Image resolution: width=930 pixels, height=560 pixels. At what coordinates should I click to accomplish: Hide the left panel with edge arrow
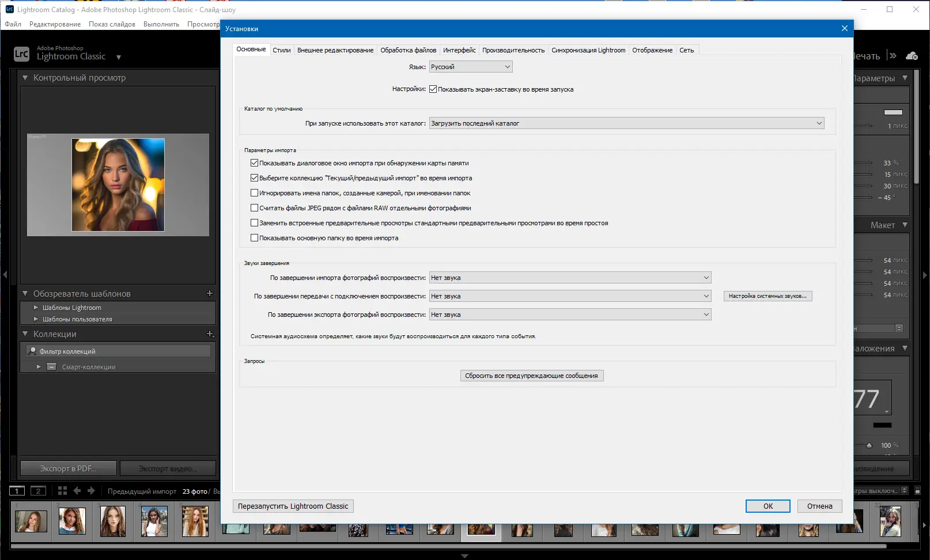(5, 275)
